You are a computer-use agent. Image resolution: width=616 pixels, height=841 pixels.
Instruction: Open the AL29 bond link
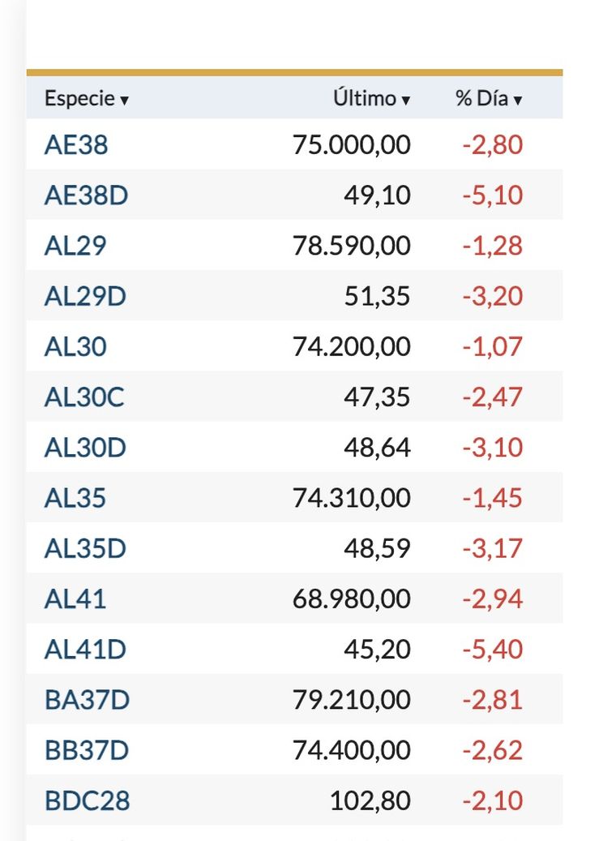[x=75, y=246]
